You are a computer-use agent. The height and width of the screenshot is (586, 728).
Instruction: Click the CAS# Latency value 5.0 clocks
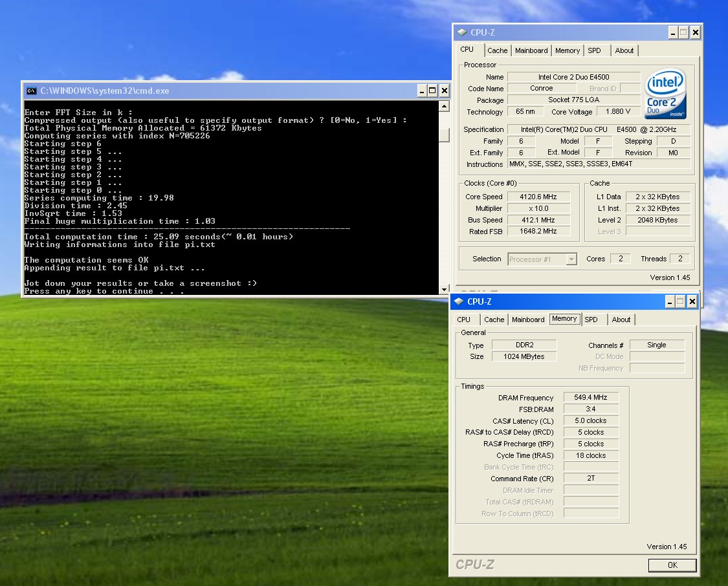point(591,420)
